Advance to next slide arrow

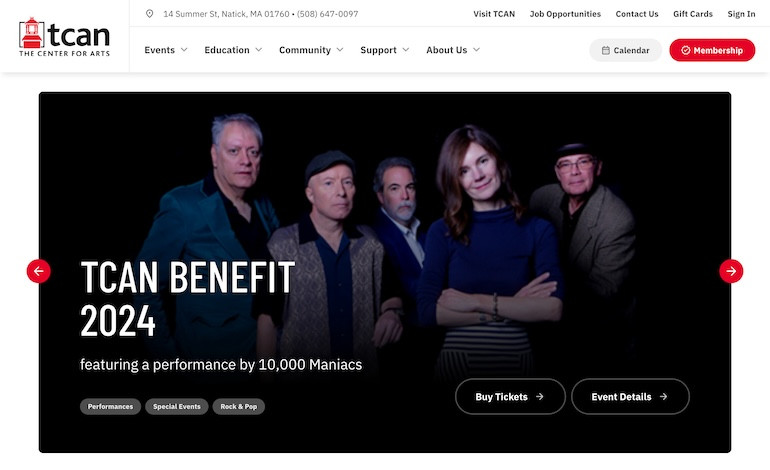tap(731, 271)
